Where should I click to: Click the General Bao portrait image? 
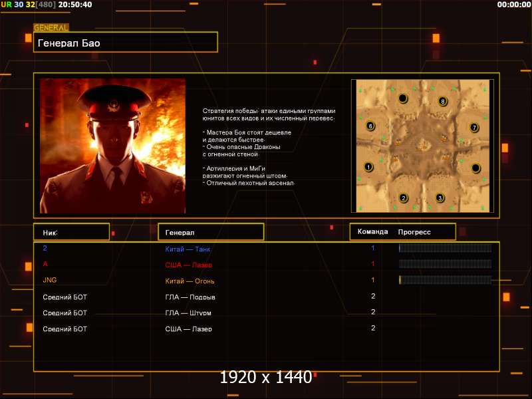pos(112,146)
